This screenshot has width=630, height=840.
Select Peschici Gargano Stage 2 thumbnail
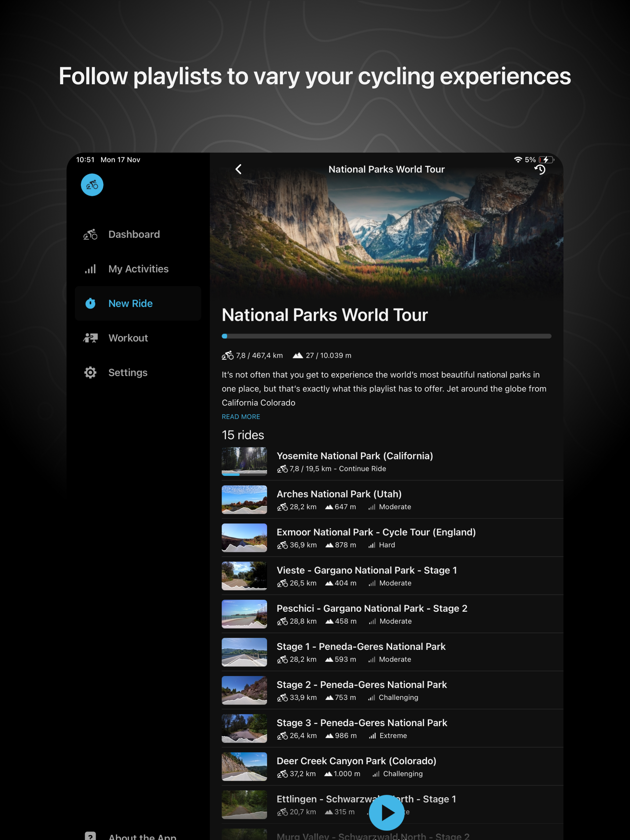(244, 614)
